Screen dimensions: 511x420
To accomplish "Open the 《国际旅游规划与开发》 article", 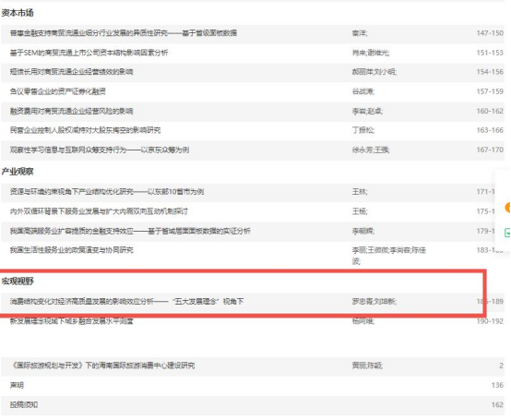I will tap(102, 366).
